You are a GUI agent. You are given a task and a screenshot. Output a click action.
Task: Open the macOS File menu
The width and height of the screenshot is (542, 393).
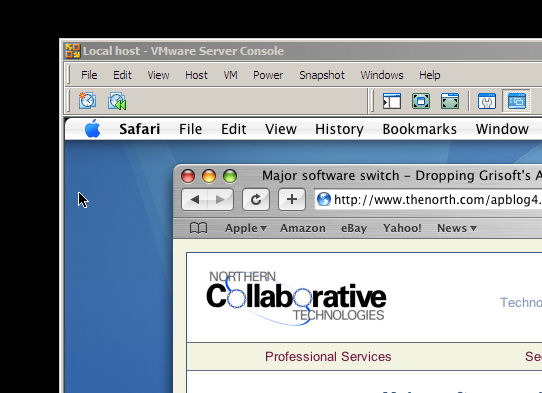coord(190,129)
